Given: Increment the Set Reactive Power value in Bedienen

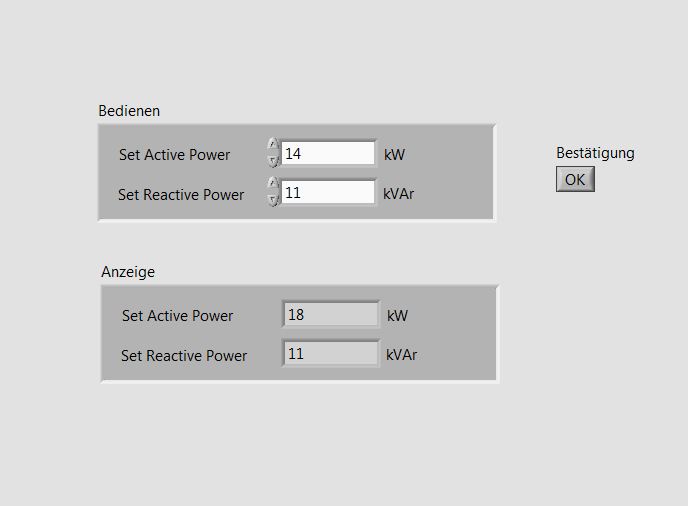Looking at the screenshot, I should tap(273, 184).
